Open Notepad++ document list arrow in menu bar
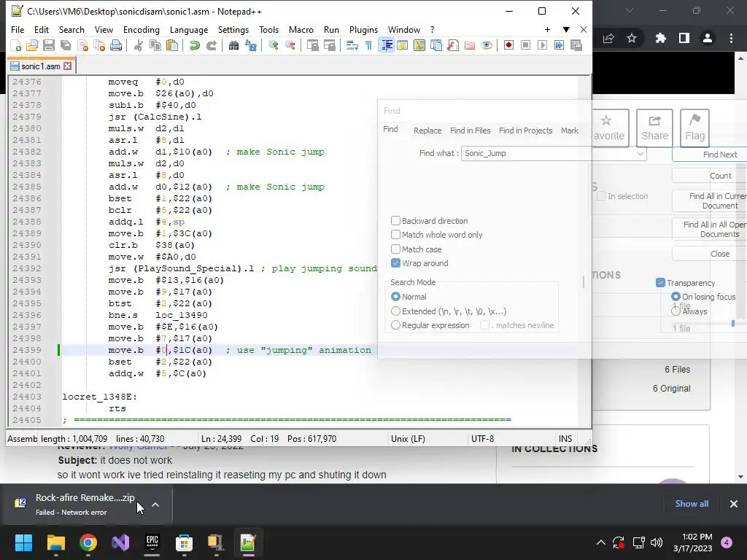Viewport: 747px width, 560px height. tap(566, 29)
